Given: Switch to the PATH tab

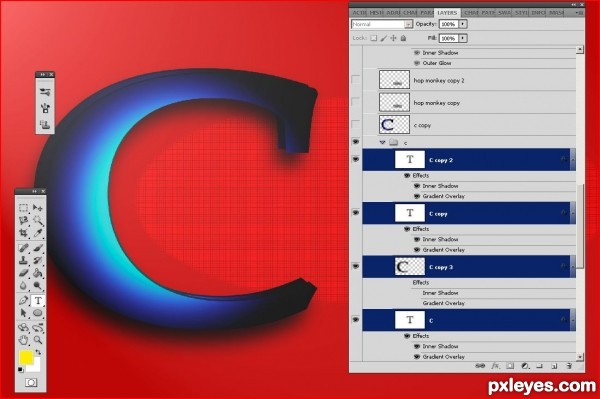Looking at the screenshot, I should click(x=488, y=13).
